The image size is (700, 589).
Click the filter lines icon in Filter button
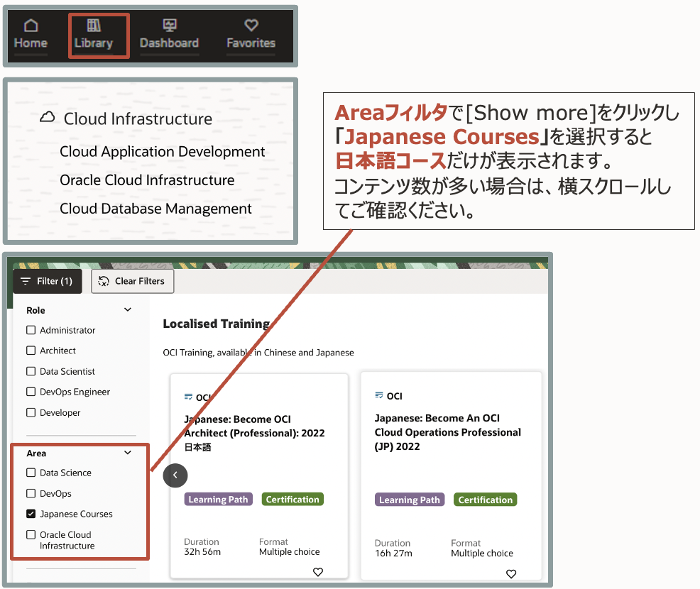26,281
